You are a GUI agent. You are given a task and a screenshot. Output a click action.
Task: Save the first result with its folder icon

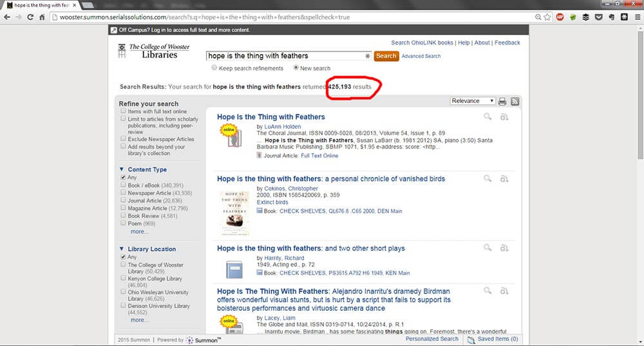coord(504,117)
